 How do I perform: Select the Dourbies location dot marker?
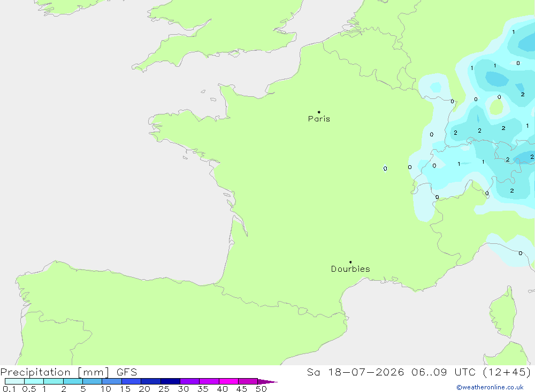pos(350,262)
